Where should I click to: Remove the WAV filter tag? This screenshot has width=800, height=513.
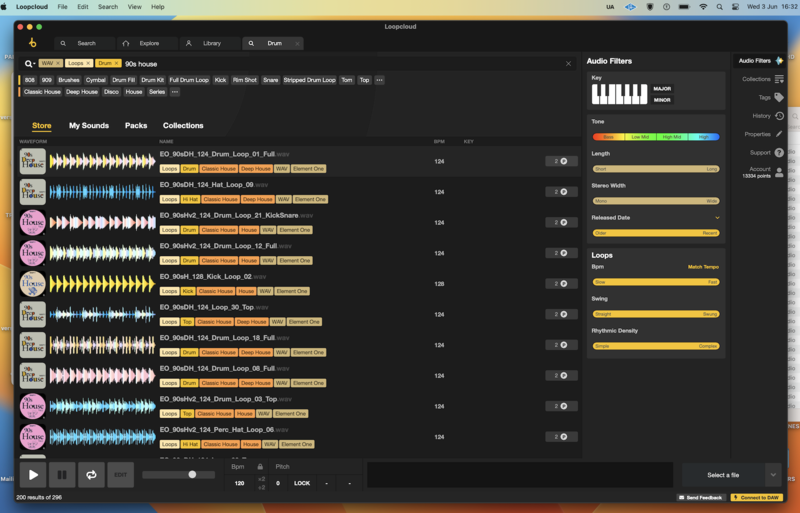tap(58, 63)
